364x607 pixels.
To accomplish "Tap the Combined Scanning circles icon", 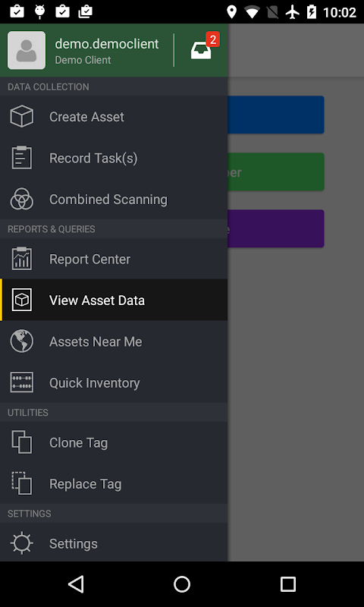I will tap(22, 199).
